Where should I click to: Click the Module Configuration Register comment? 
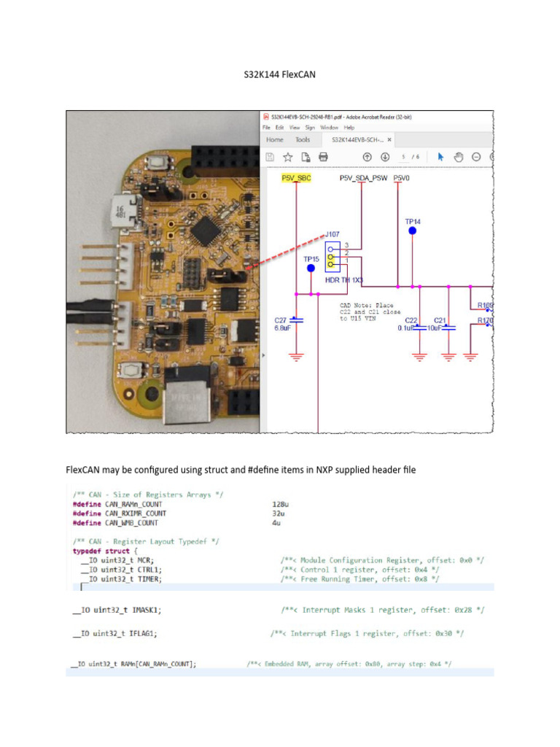[x=382, y=561]
